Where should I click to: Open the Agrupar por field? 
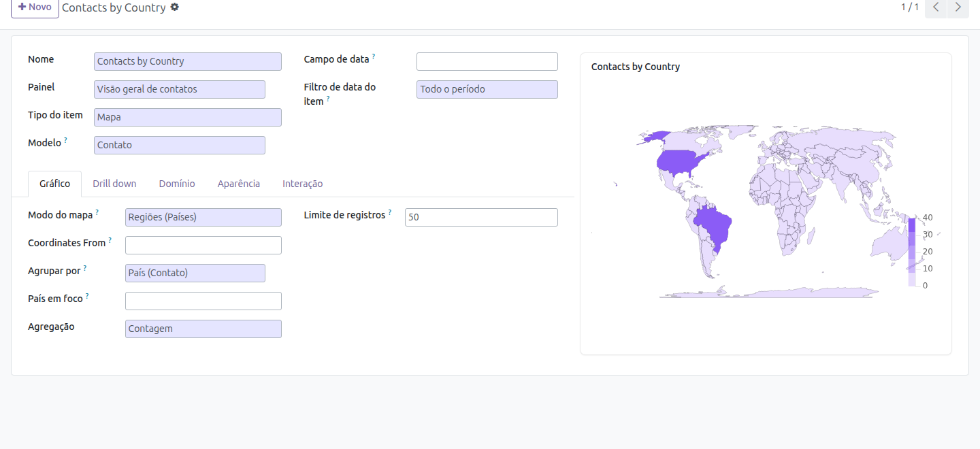click(x=195, y=273)
